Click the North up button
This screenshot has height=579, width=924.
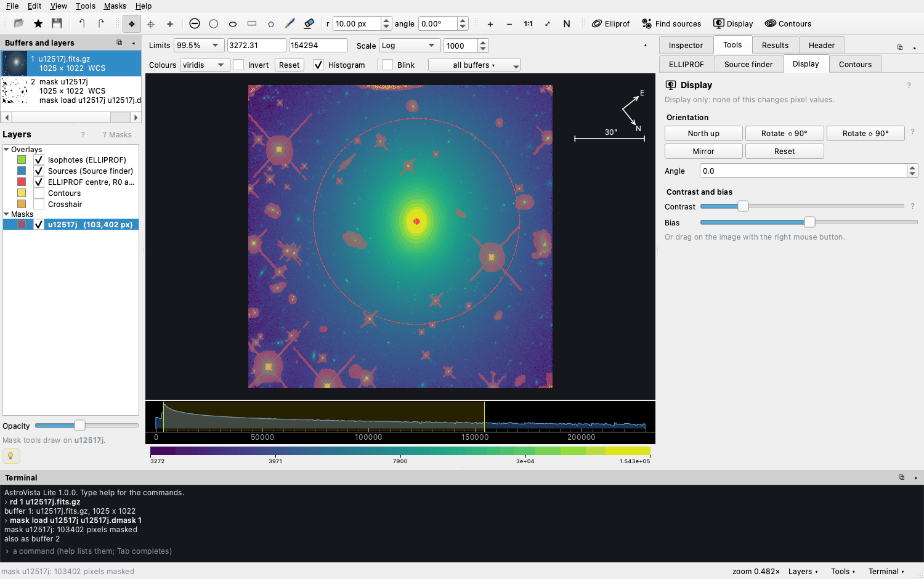click(703, 133)
